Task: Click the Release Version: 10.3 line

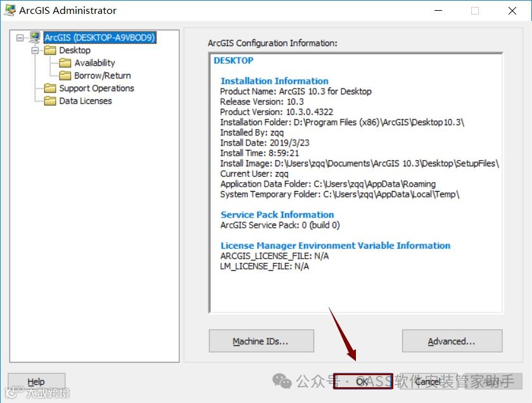Action: tap(262, 102)
